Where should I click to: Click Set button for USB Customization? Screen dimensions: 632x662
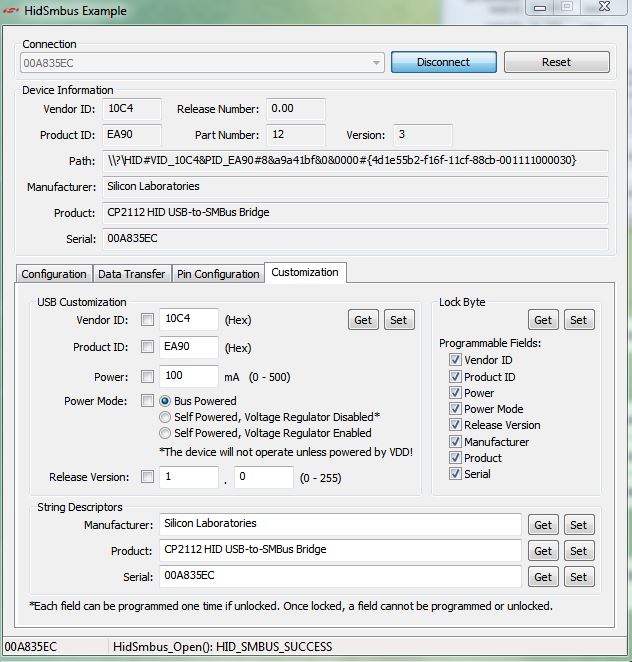(x=398, y=320)
